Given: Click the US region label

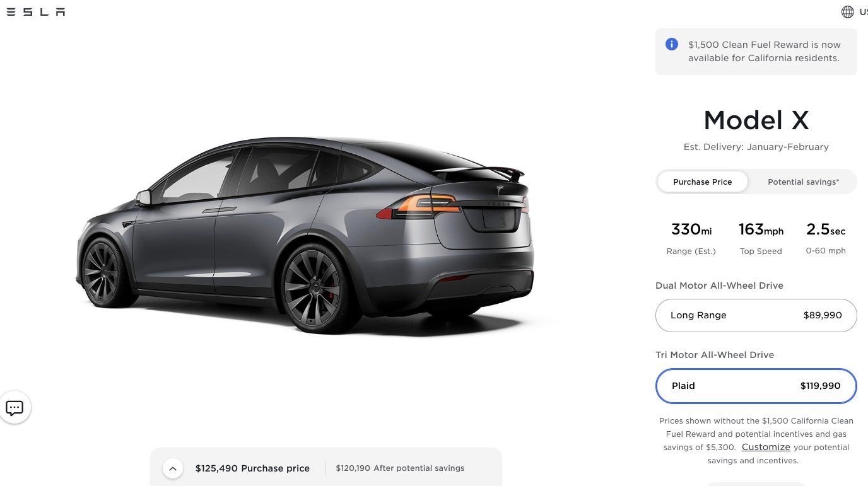Looking at the screenshot, I should [863, 12].
